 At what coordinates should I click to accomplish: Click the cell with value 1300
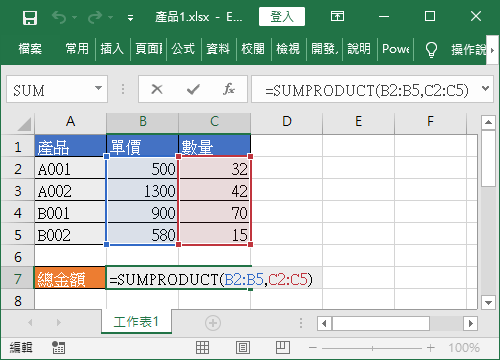point(143,190)
